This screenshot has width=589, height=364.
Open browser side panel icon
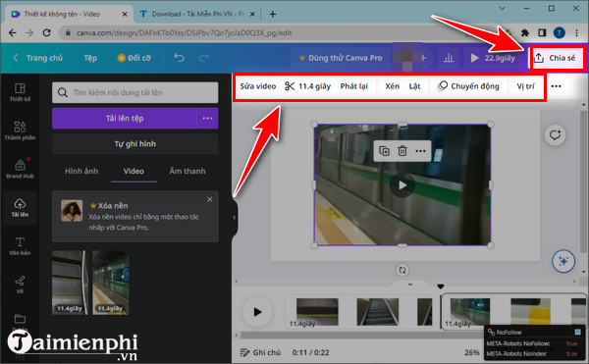pos(542,33)
